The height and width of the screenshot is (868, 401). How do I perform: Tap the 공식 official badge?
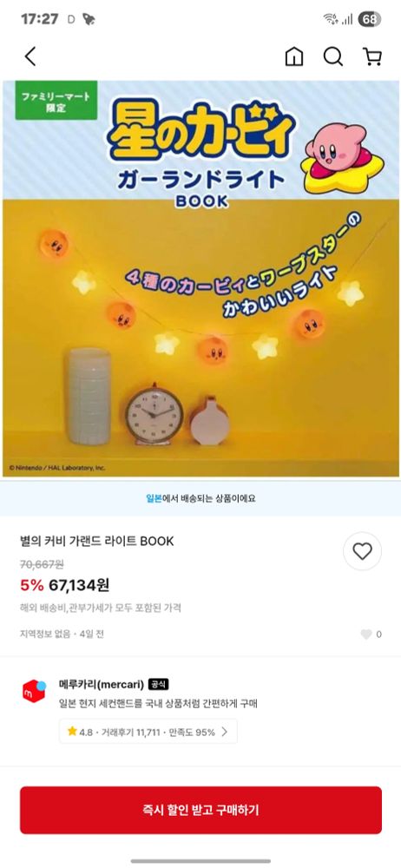(159, 685)
